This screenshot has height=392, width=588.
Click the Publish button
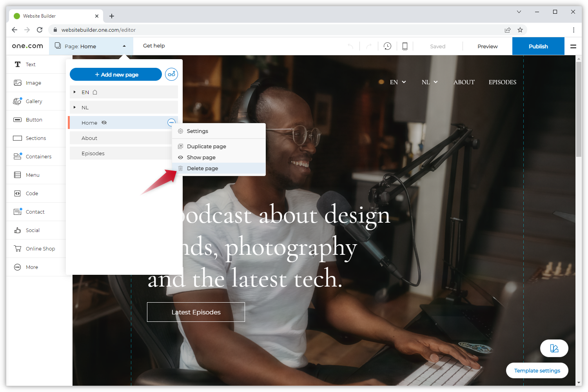538,46
